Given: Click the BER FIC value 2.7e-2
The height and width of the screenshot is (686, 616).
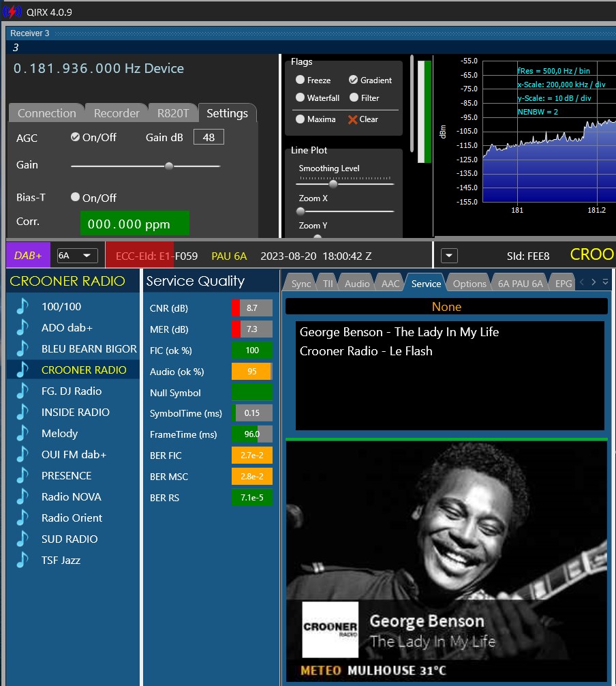Looking at the screenshot, I should tap(252, 455).
